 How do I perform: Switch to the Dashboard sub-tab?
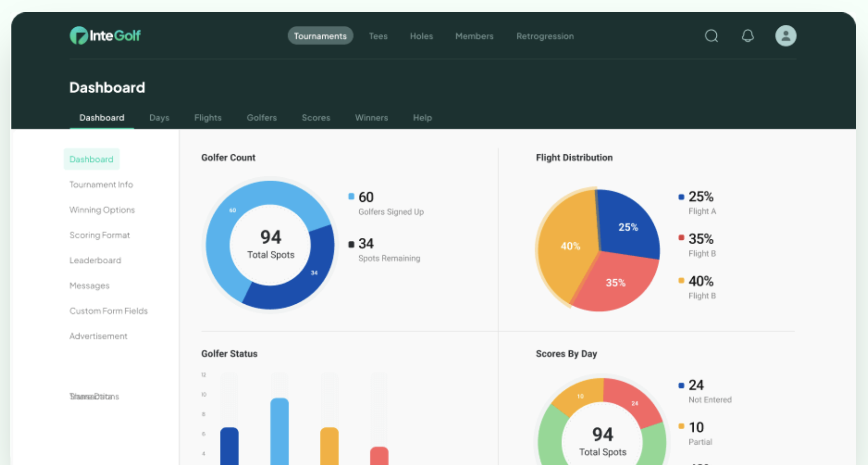[x=102, y=118]
